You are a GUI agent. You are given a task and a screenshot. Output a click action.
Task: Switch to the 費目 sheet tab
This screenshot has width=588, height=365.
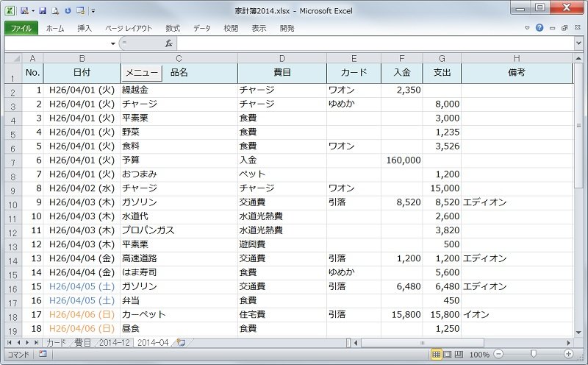click(x=82, y=342)
